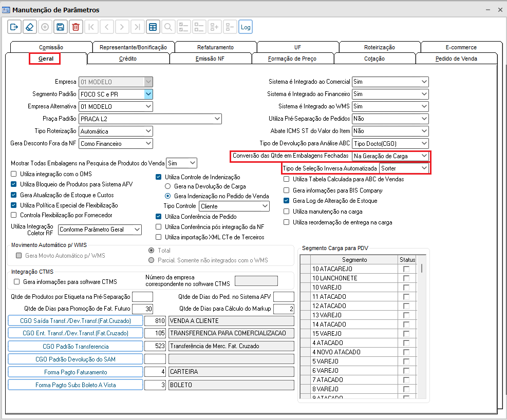Image resolution: width=507 pixels, height=420 pixels.
Task: Click CGO Ent. Transf./Dev.Transf. button
Action: [x=76, y=333]
